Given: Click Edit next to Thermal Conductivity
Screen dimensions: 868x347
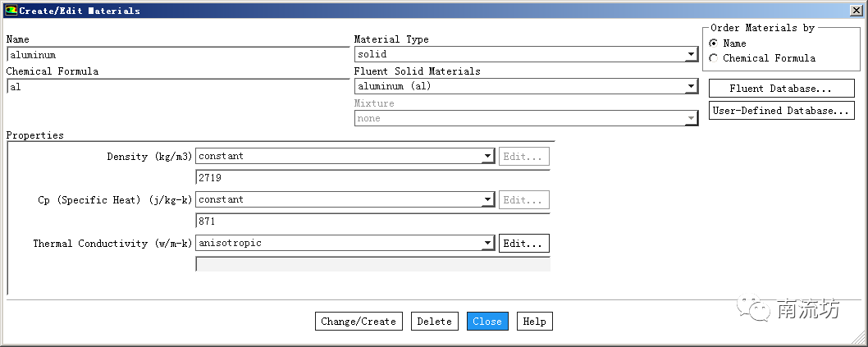Looking at the screenshot, I should [523, 244].
